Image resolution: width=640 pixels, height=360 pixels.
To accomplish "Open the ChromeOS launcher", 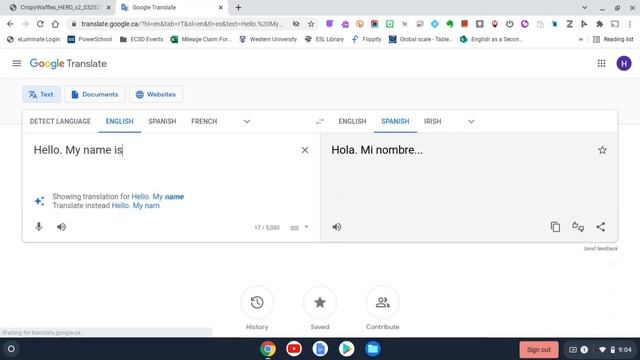I will click(x=11, y=349).
